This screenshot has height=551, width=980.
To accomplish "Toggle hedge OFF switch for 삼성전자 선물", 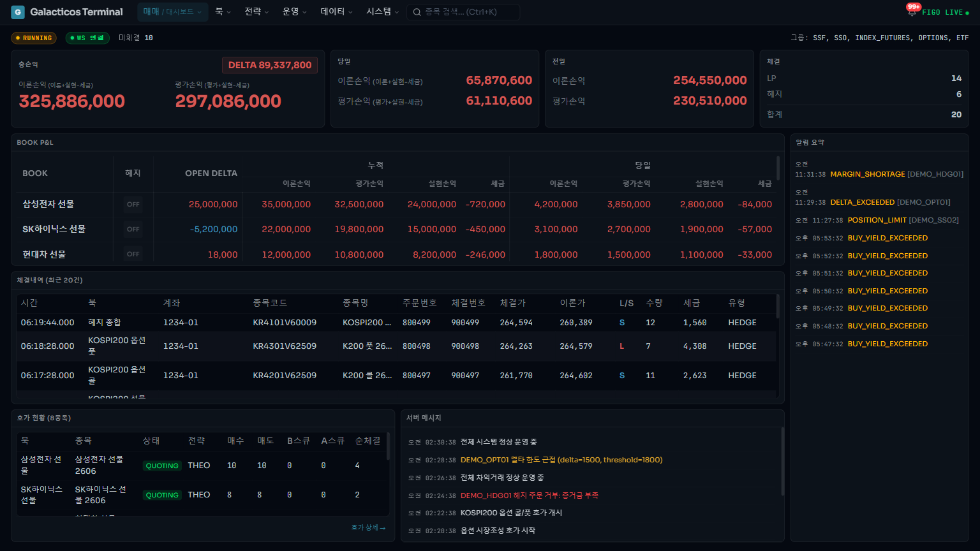I will (x=133, y=205).
